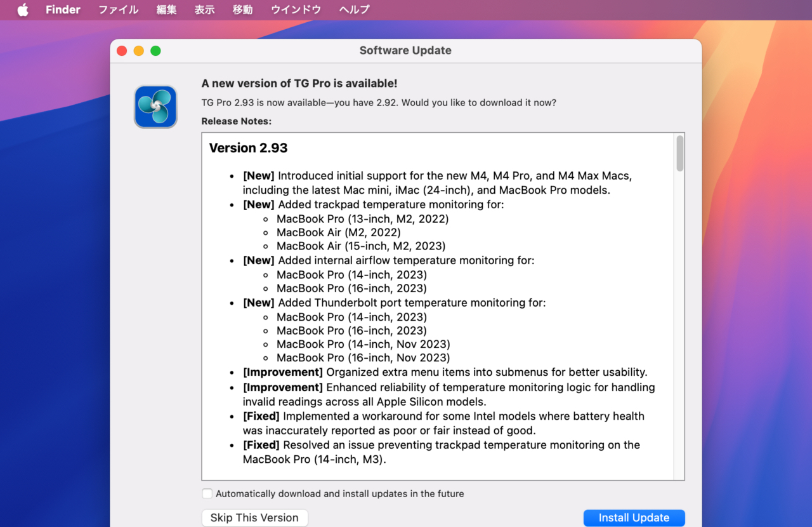812x527 pixels.
Task: Click the 'MacBook Air (M2, 2022)' line
Action: [339, 232]
